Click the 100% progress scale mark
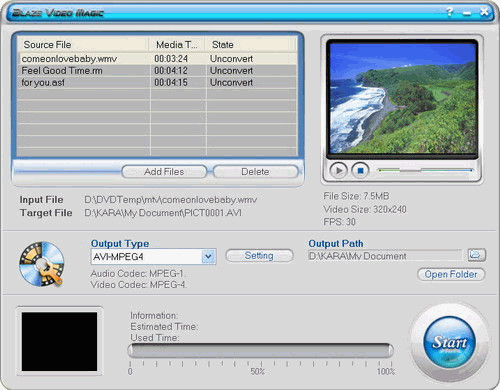Image resolution: width=500 pixels, height=390 pixels. point(386,371)
